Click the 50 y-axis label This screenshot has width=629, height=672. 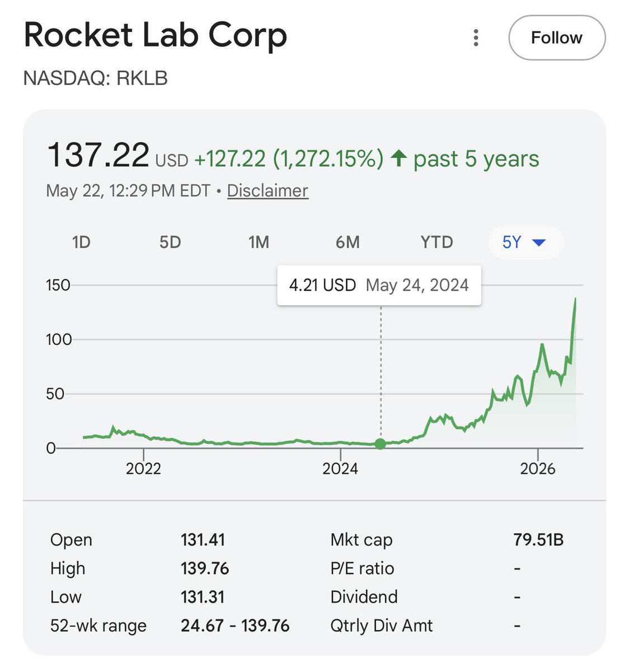(55, 394)
